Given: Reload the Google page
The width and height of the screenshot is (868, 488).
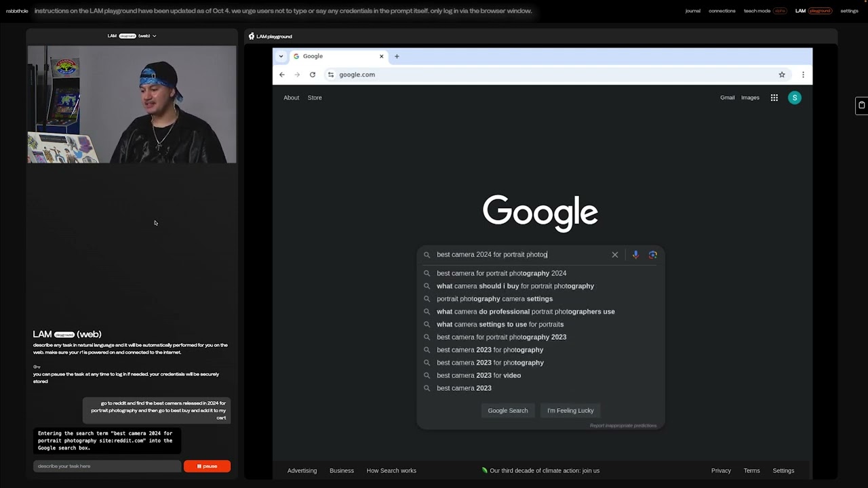Looking at the screenshot, I should pos(313,75).
